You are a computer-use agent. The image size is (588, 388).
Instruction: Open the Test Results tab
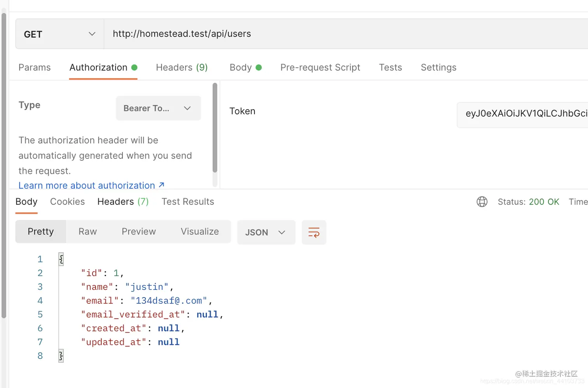click(x=188, y=202)
